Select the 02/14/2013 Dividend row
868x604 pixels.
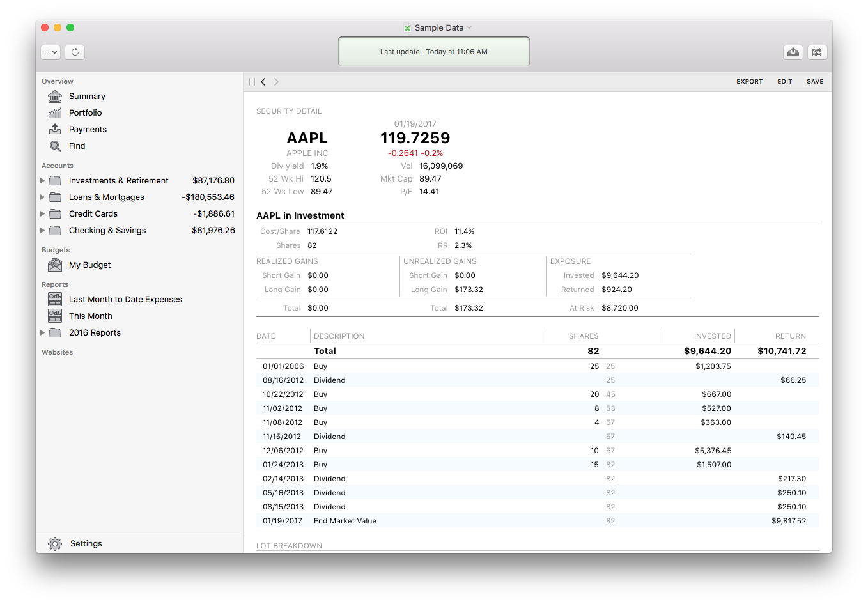point(538,479)
